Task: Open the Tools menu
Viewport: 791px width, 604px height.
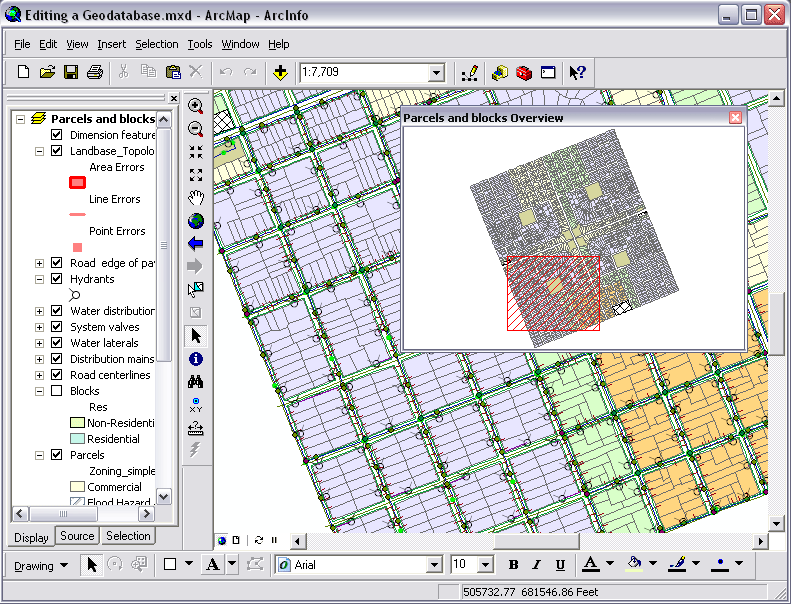Action: [200, 44]
